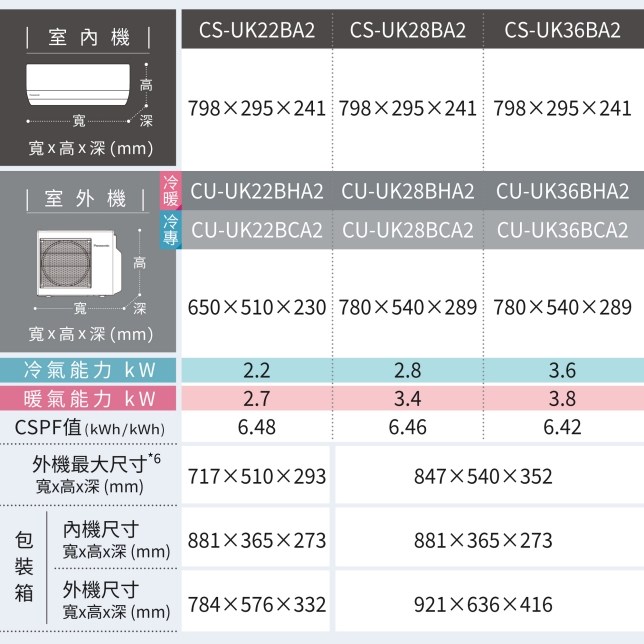Select the CS-UK36BA2 column header
The width and height of the screenshot is (644, 644).
point(563,31)
